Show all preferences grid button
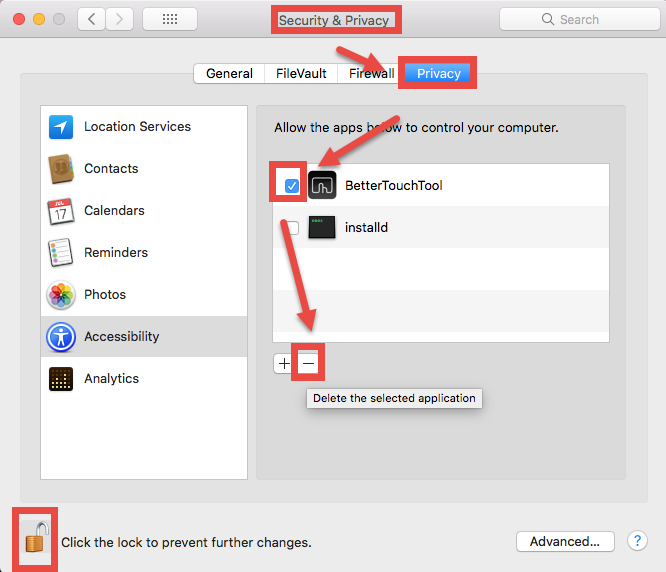Viewport: 666px width, 572px height. pyautogui.click(x=170, y=19)
